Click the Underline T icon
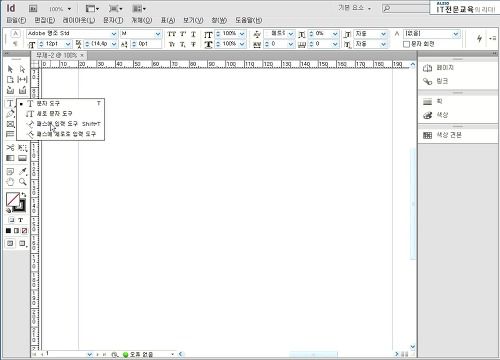500x360 pixels. coord(193,34)
